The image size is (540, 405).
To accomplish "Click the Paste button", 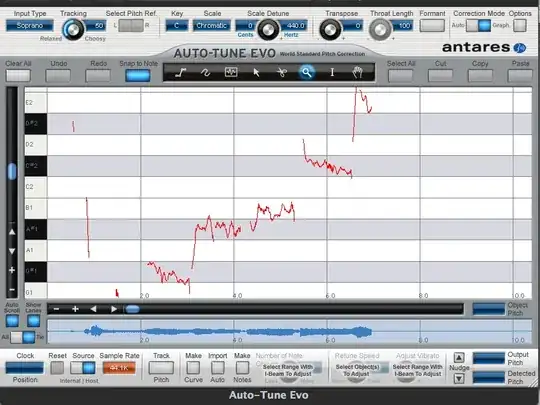I will click(x=520, y=75).
